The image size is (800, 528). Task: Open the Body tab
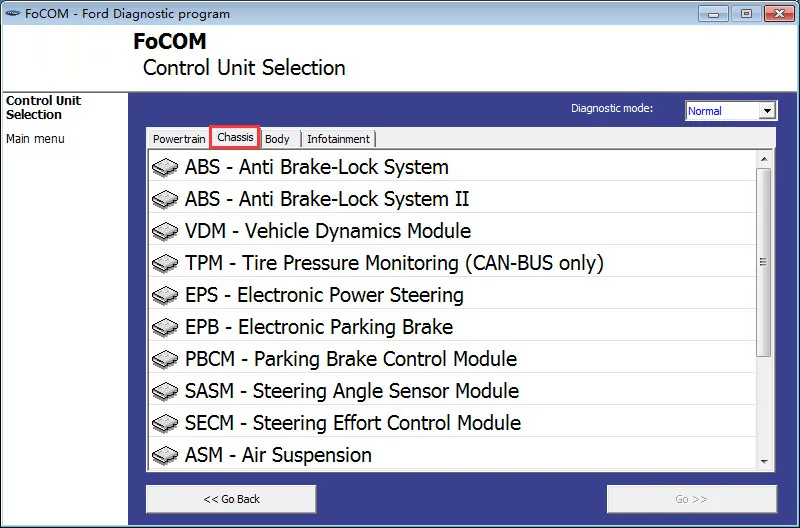pos(277,139)
